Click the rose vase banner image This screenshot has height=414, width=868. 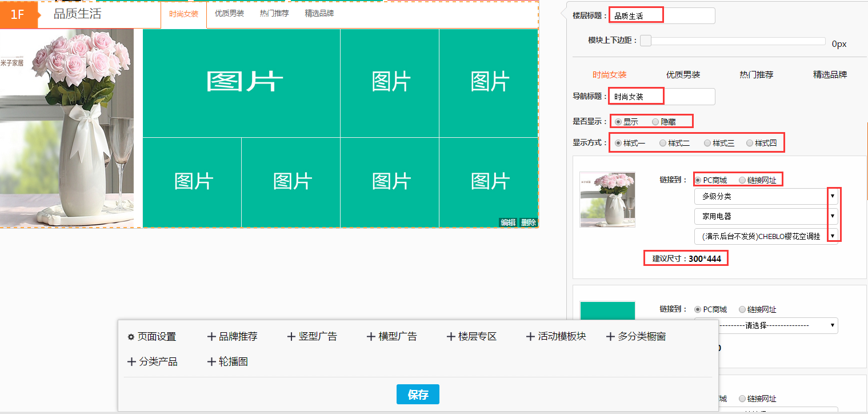coord(67,128)
